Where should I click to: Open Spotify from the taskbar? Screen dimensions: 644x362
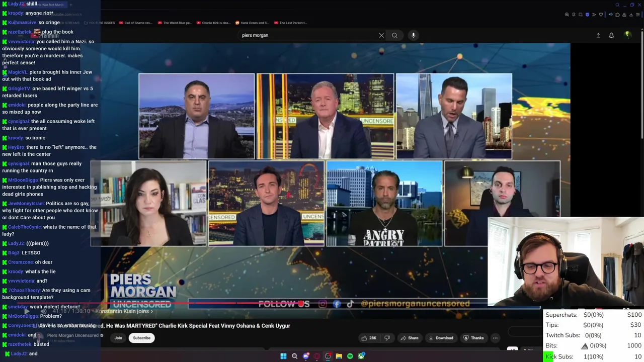click(350, 356)
